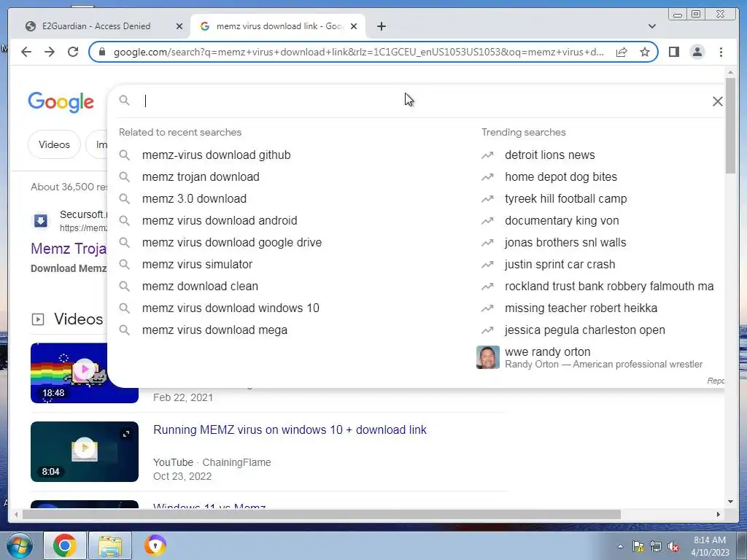Click Randy Orton's thumbnail photo

[488, 357]
